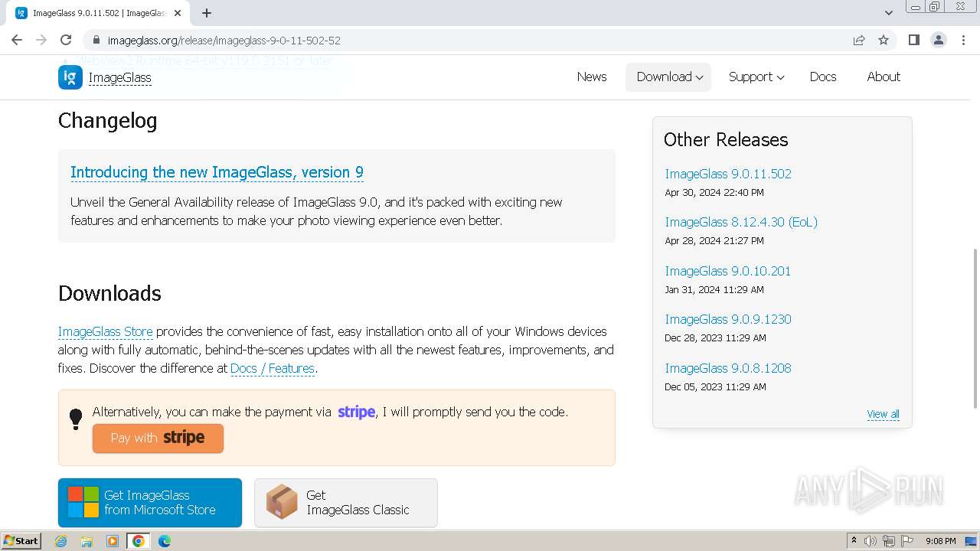The height and width of the screenshot is (551, 980).
Task: Click the ImageGlass brand name link
Action: tap(119, 77)
